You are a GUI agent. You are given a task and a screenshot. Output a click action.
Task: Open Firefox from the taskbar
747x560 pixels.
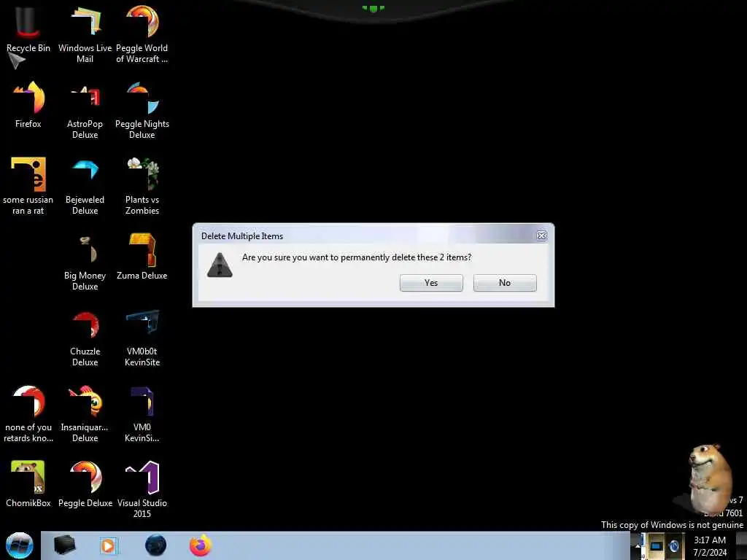click(201, 545)
